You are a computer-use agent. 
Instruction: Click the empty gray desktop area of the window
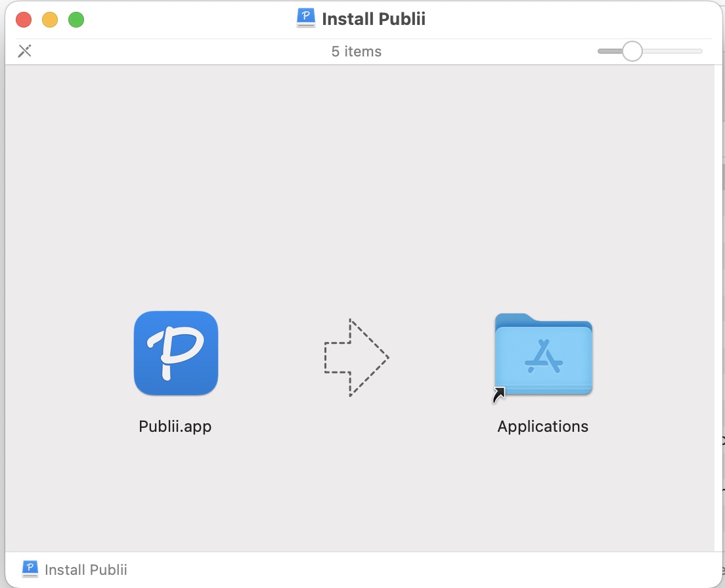pos(361,164)
